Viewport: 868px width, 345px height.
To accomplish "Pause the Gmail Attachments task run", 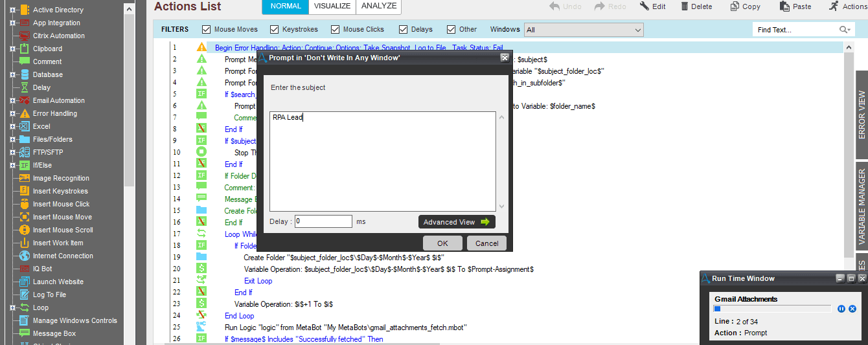I will (841, 309).
